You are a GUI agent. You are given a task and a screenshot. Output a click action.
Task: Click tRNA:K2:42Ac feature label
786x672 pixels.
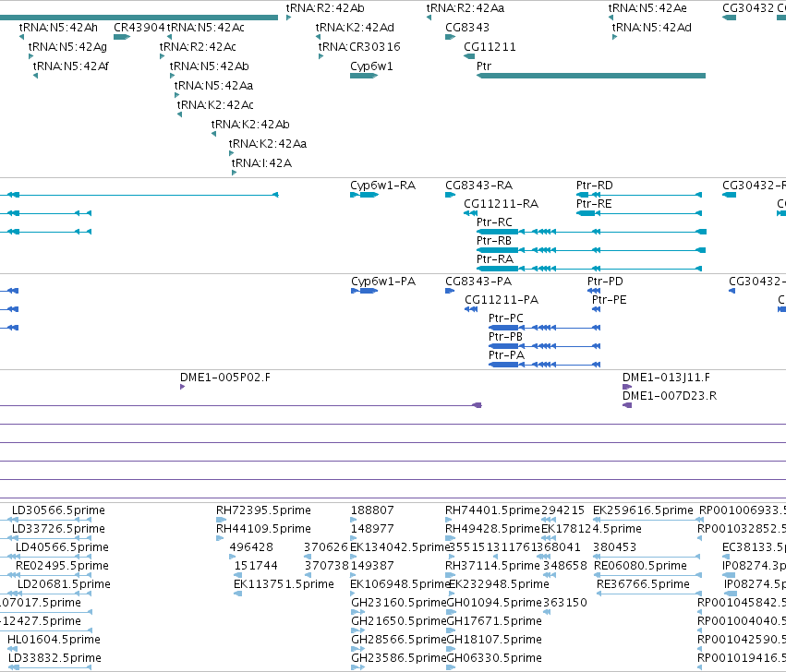pyautogui.click(x=215, y=104)
